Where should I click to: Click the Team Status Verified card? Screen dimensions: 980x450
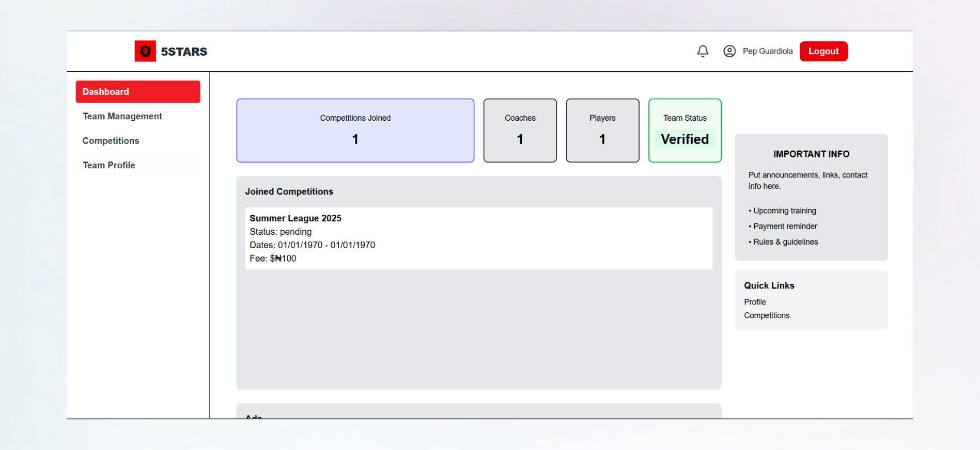coord(685,131)
